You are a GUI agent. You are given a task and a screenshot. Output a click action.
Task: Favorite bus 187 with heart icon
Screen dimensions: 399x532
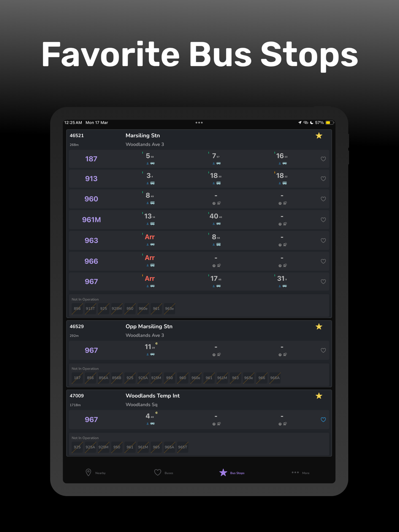point(323,159)
